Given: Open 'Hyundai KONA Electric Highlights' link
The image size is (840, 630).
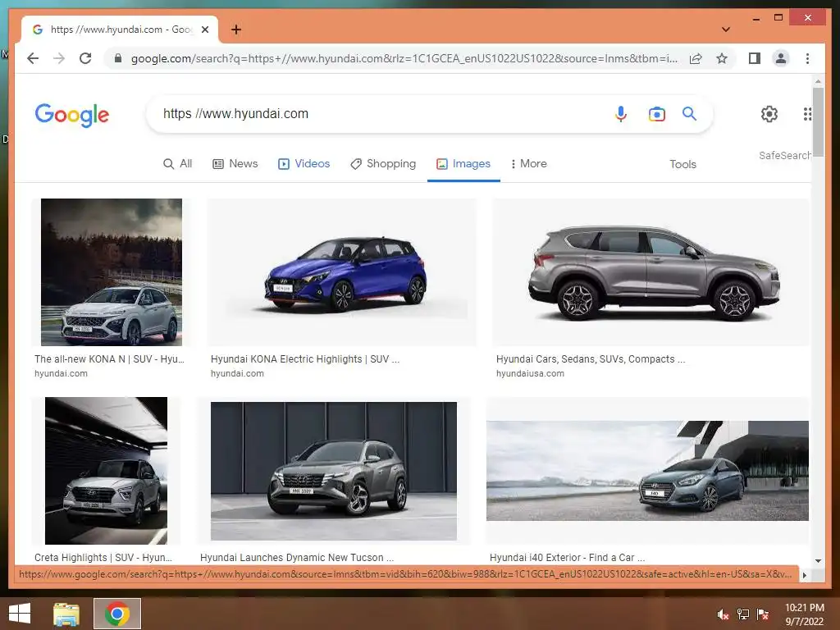Looking at the screenshot, I should [305, 359].
